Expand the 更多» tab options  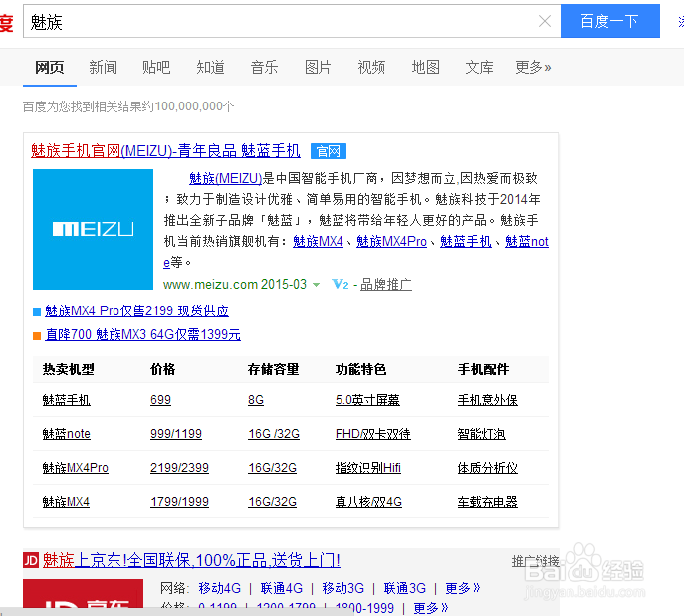tap(533, 67)
